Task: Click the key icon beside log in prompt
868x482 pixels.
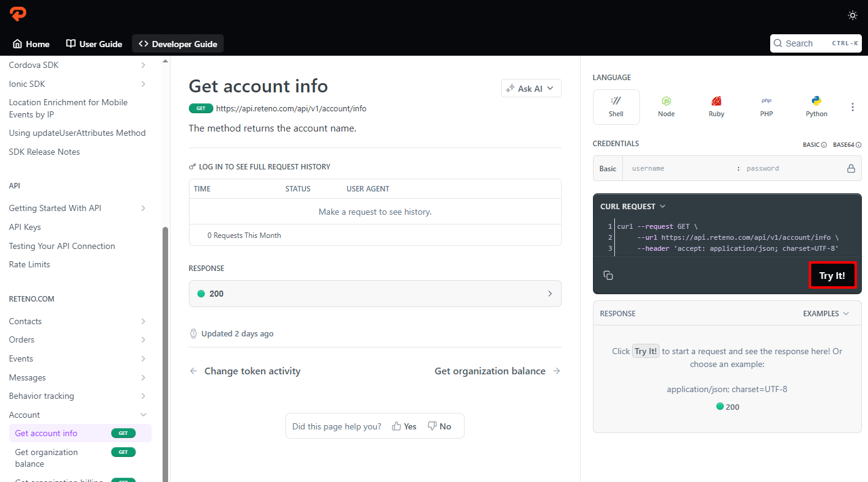Action: pos(193,166)
